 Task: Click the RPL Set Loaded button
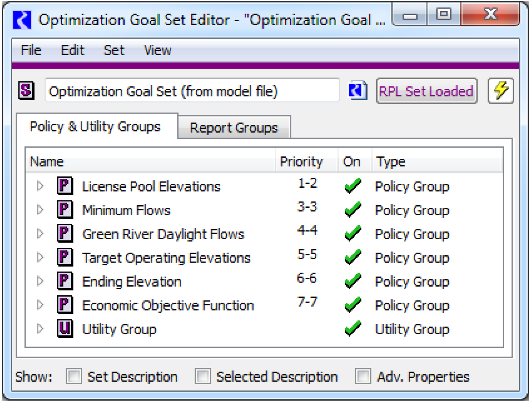coord(426,91)
